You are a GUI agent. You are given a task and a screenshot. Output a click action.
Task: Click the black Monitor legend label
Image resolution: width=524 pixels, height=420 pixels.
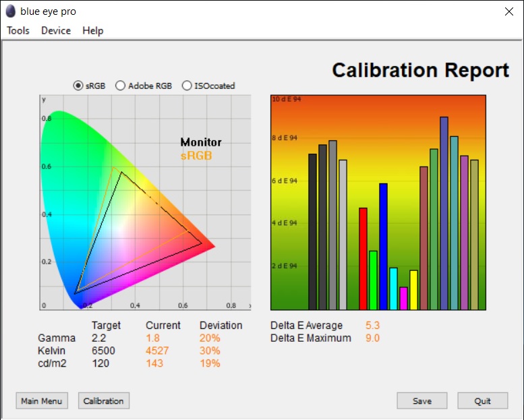(201, 142)
